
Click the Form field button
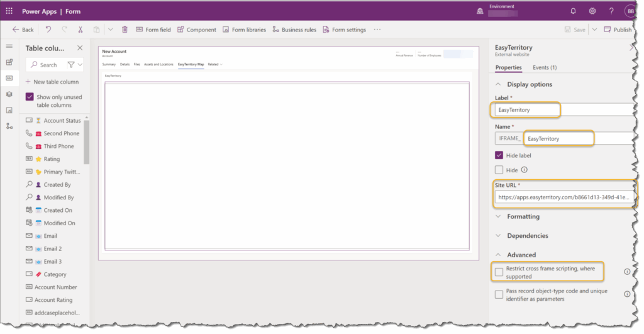point(153,29)
